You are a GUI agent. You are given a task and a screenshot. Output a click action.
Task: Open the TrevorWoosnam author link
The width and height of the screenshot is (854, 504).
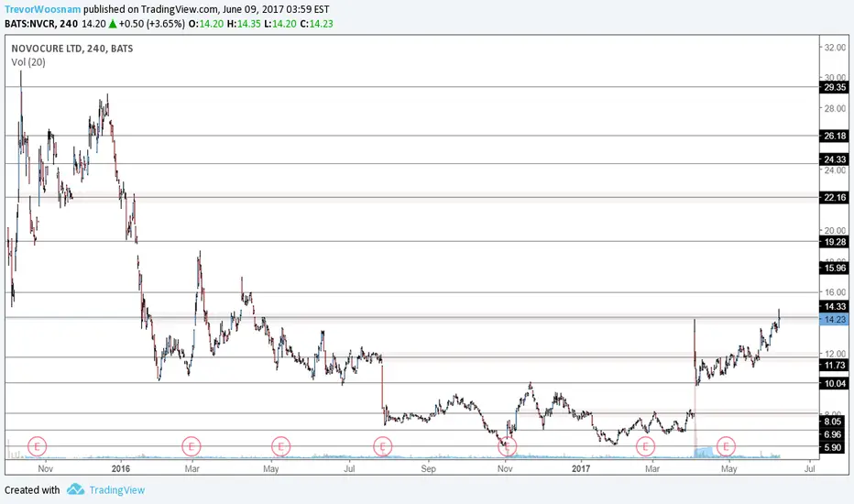tap(42, 9)
